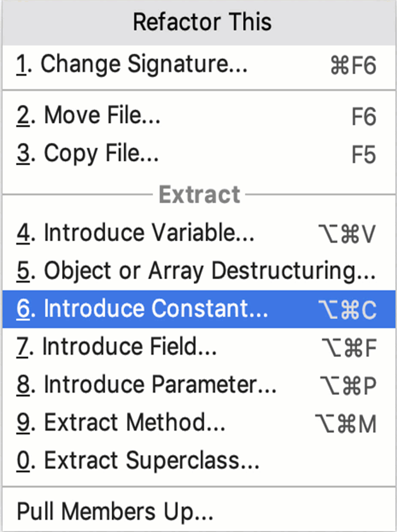Click the highlighted Introduce Constant item
397x532 pixels.
click(143, 309)
